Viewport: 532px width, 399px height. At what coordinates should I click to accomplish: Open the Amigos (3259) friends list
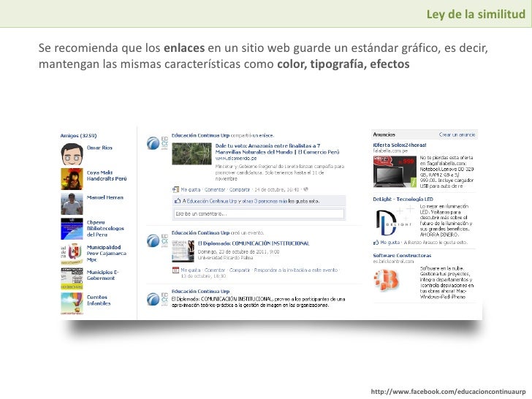point(78,135)
